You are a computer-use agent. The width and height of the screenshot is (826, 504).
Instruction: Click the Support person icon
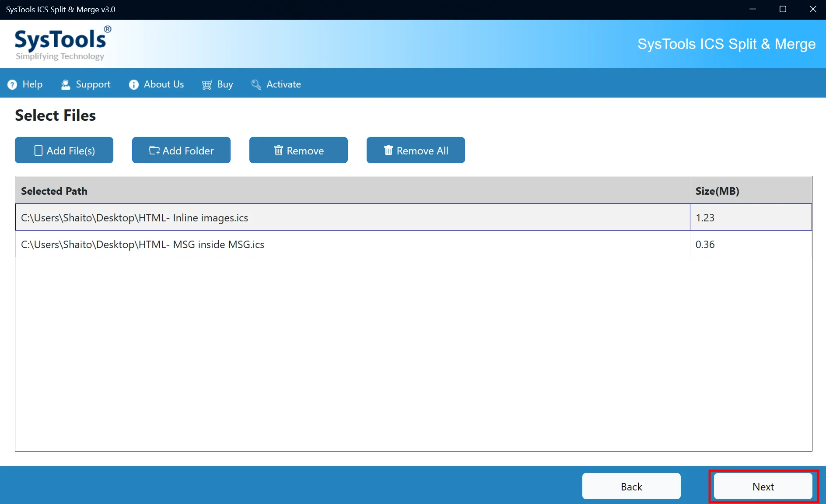click(x=66, y=84)
